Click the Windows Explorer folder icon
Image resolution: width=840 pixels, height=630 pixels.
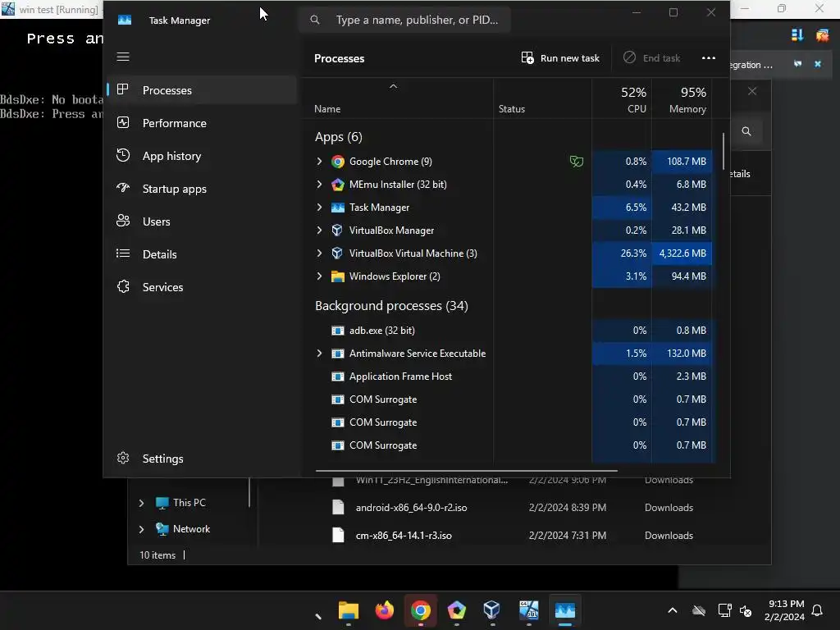point(337,276)
